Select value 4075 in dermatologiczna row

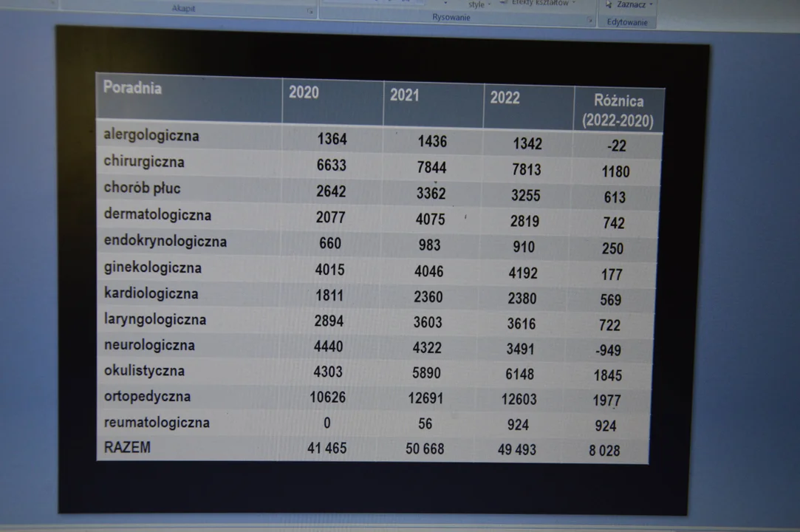[x=430, y=219]
